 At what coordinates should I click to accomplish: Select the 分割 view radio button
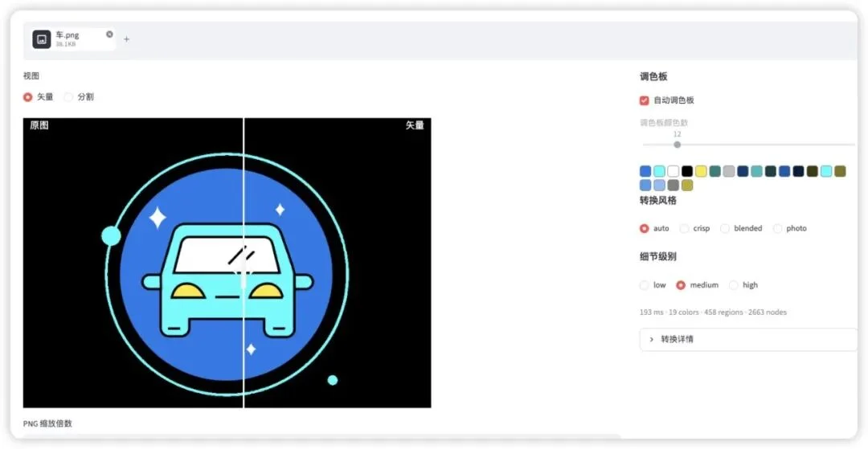pyautogui.click(x=68, y=96)
